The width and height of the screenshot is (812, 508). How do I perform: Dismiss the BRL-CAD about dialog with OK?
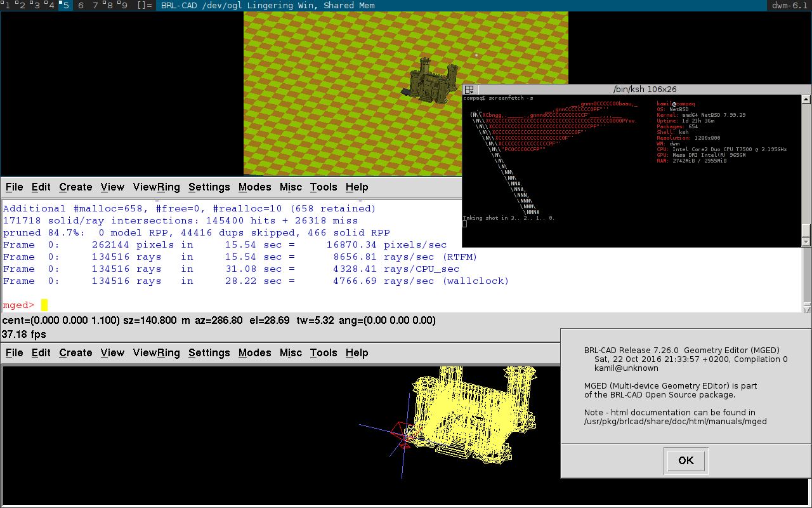pos(686,461)
